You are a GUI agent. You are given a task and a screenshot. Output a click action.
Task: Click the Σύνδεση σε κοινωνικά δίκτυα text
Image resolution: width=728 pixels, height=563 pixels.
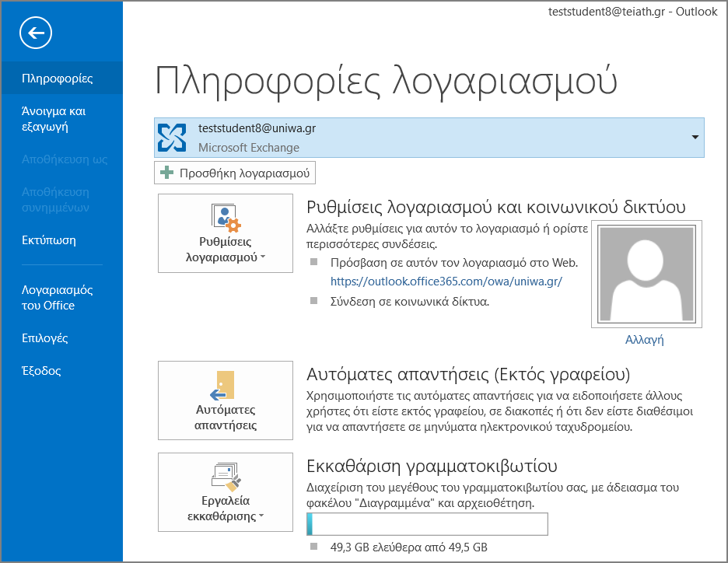tap(409, 302)
